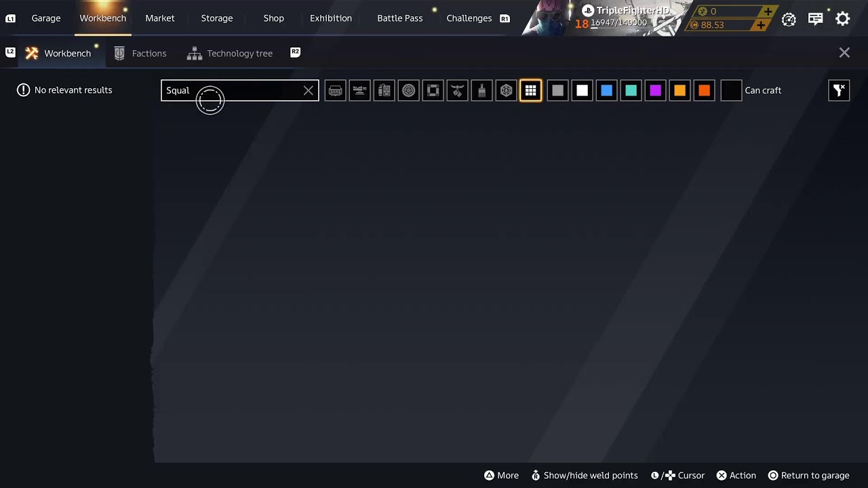This screenshot has width=868, height=488.
Task: Click the 16947/140000 experience counter
Action: [618, 23]
